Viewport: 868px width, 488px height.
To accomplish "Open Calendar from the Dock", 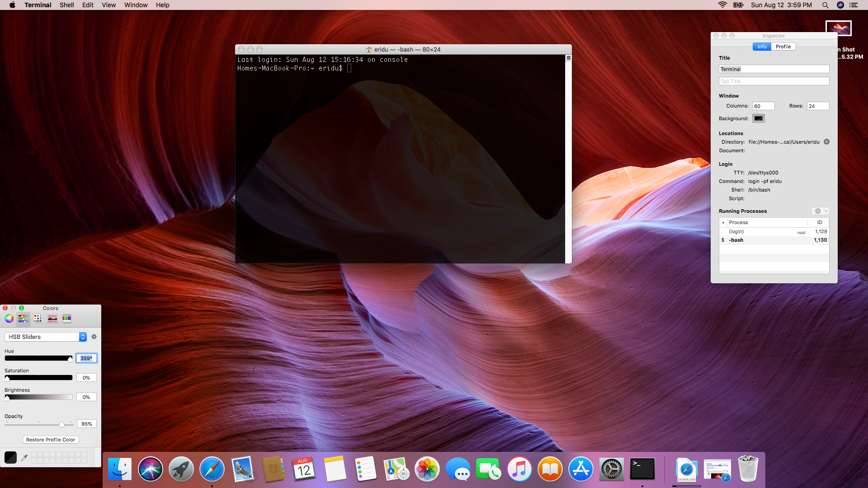I will coord(304,469).
